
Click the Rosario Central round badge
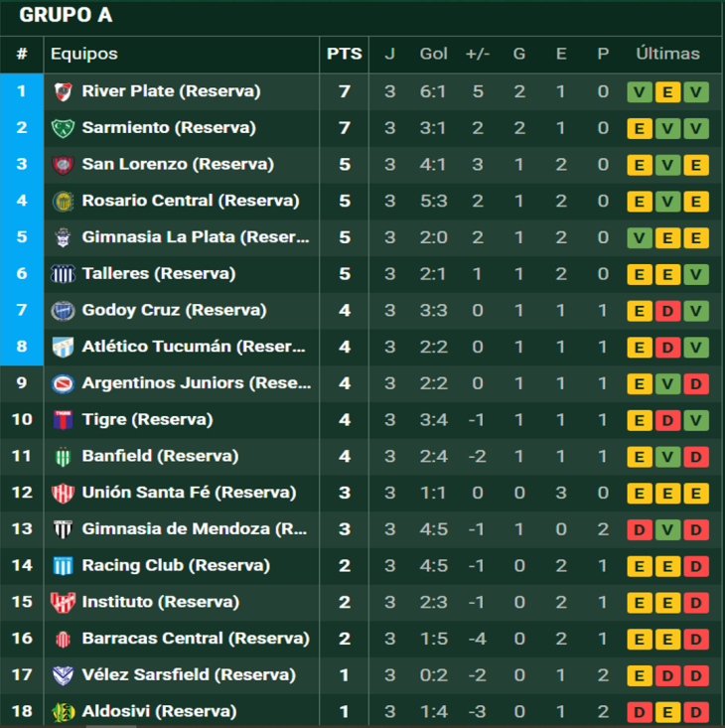click(63, 201)
